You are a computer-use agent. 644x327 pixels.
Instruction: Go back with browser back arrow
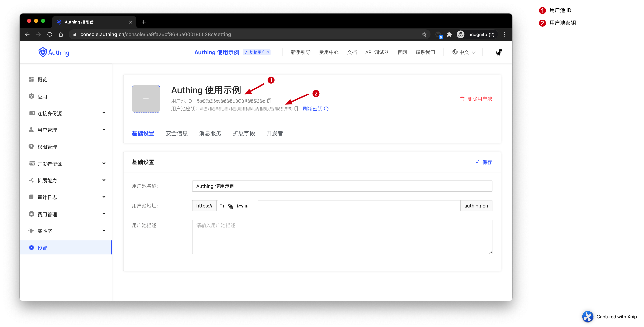27,34
